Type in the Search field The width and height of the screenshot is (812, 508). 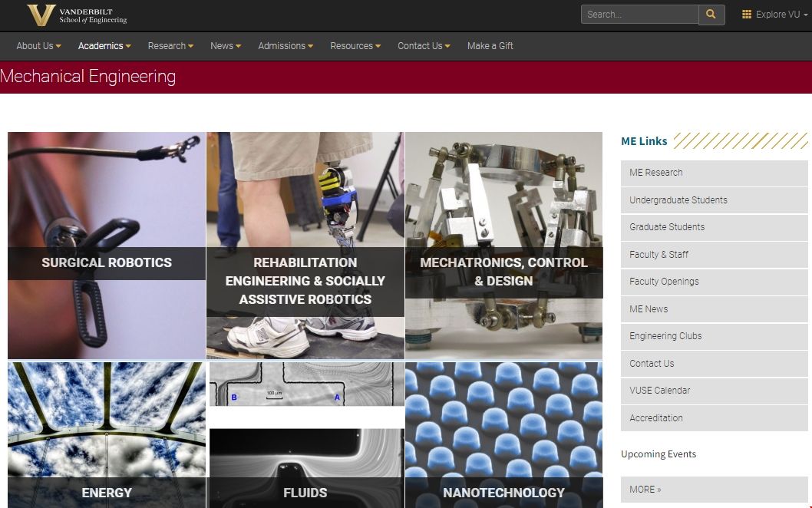tap(639, 15)
